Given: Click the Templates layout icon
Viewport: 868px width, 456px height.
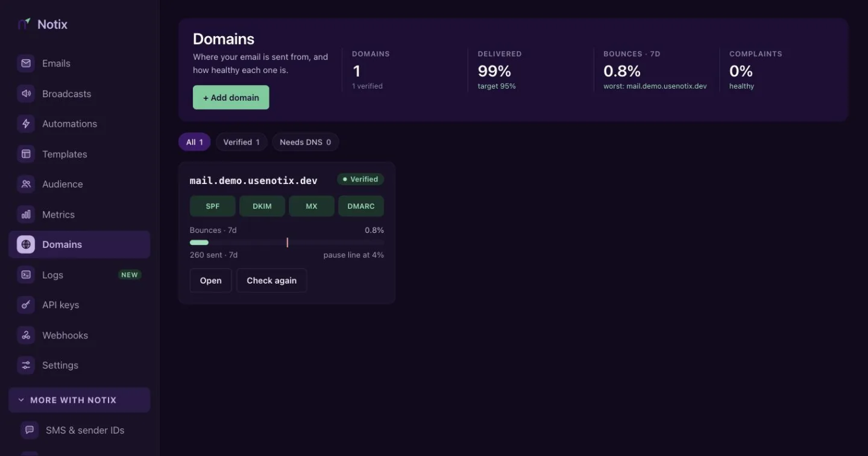Looking at the screenshot, I should click(x=26, y=154).
